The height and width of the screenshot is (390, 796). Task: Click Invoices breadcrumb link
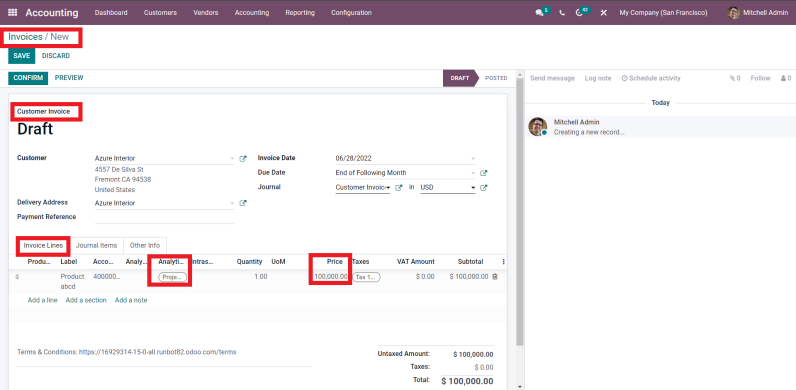click(x=25, y=37)
